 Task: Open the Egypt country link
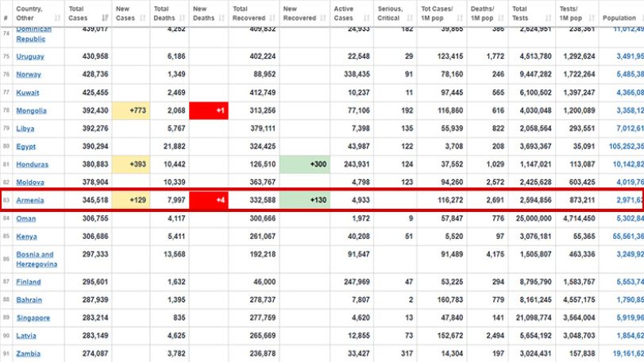26,147
